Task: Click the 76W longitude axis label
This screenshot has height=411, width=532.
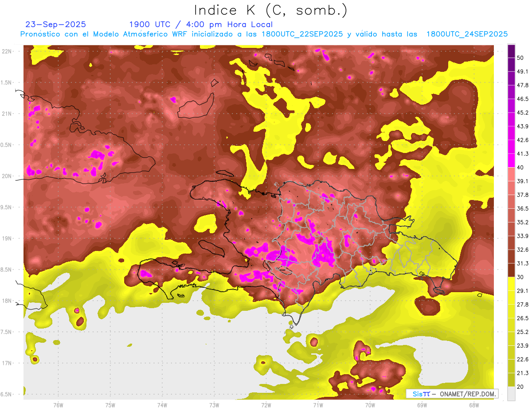Action: point(58,405)
